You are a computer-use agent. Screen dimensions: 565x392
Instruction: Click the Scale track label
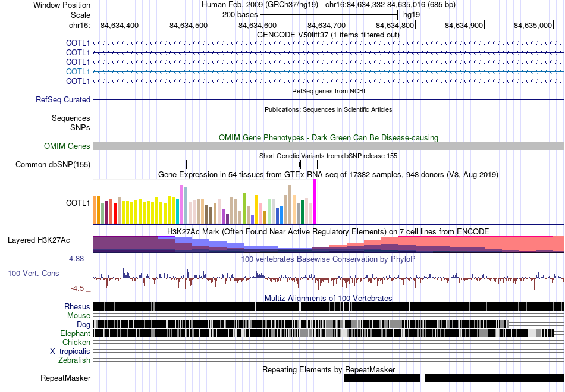tap(80, 15)
